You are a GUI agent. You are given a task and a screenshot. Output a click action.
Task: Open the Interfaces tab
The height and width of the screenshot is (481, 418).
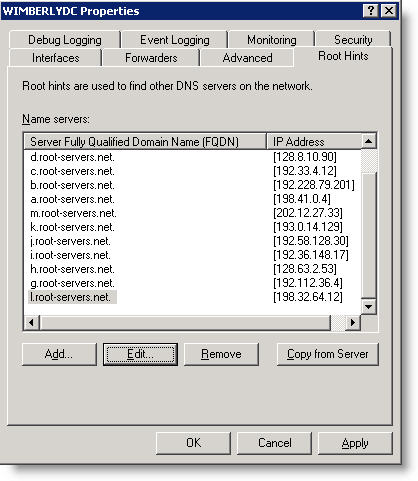56,58
